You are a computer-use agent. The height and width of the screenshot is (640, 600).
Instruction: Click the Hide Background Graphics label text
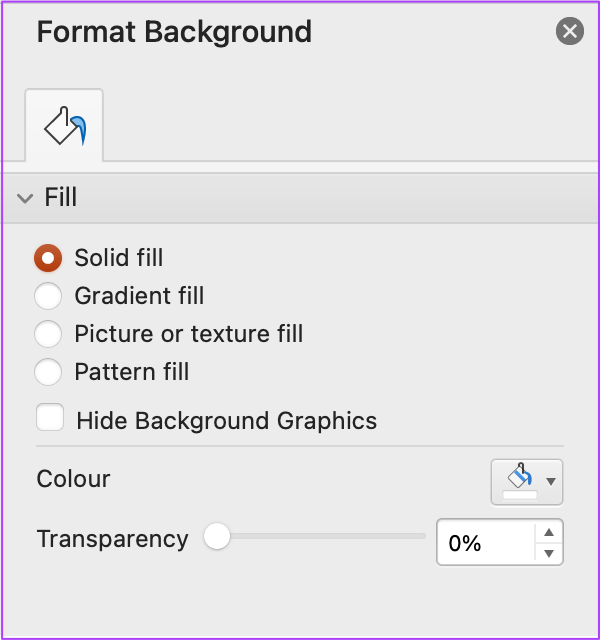tap(227, 421)
